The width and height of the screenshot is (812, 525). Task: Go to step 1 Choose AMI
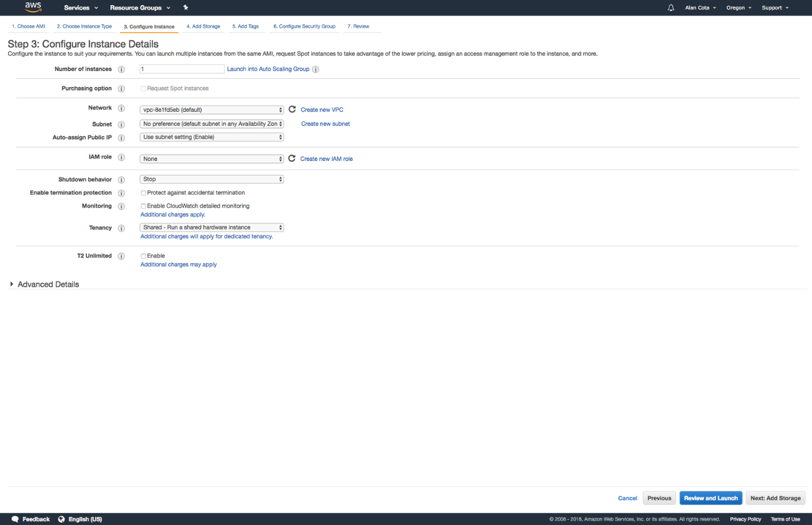(29, 26)
